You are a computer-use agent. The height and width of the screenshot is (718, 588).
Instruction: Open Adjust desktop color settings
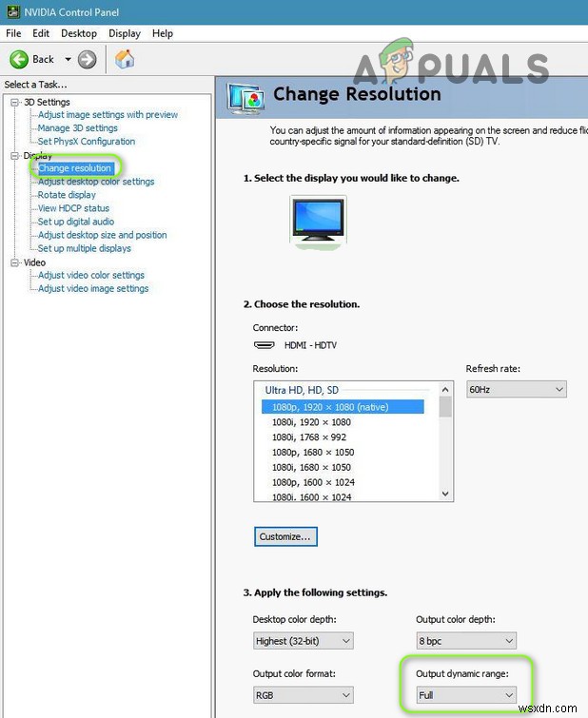click(96, 182)
